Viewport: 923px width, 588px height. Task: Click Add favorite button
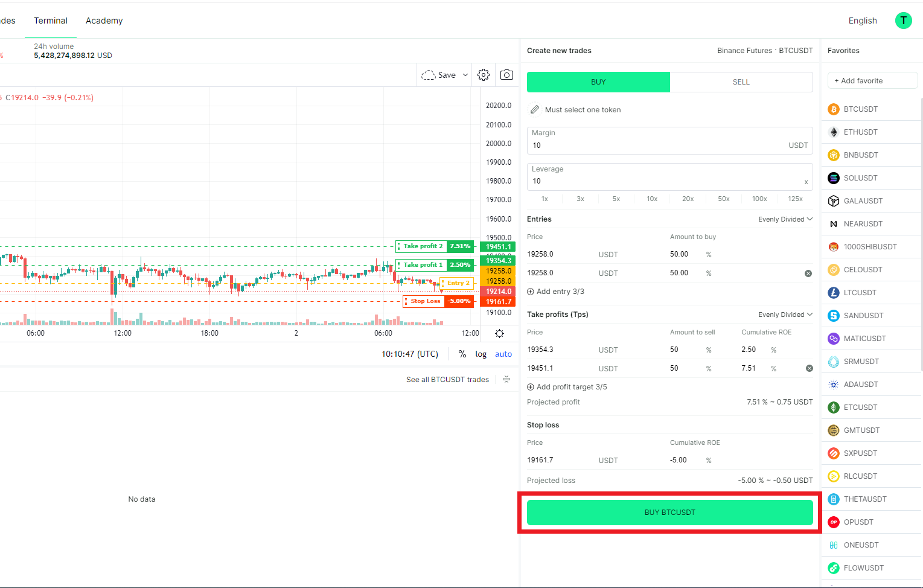[x=872, y=81]
